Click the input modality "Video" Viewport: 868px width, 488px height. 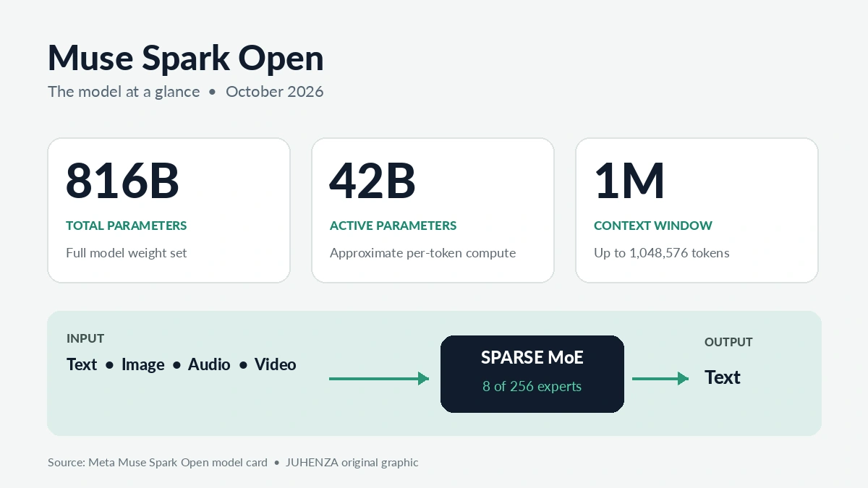tap(276, 364)
